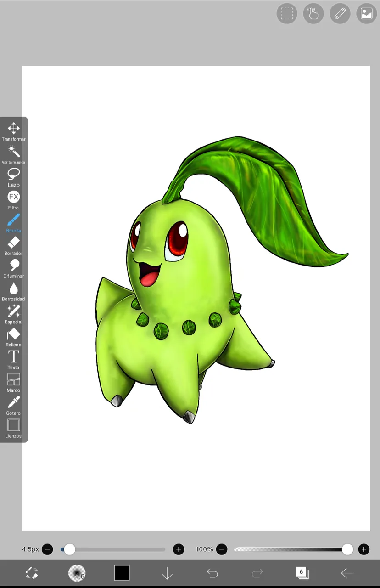Select the Brocha brush tool
This screenshot has width=380, height=588.
[x=13, y=223]
